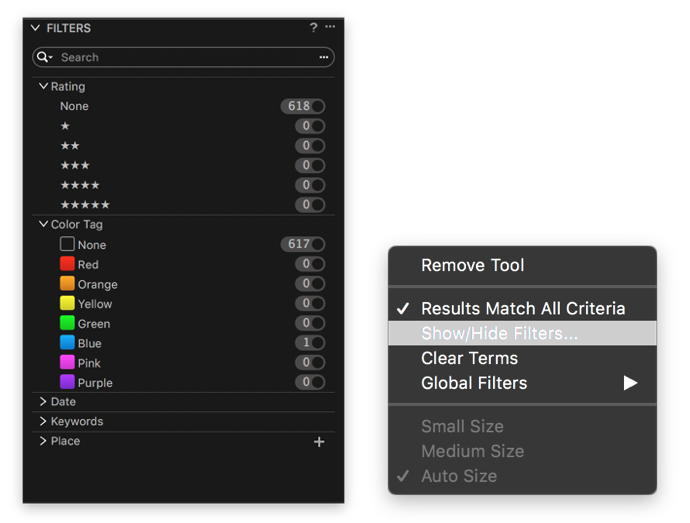Click the one-star rating row
Screen dimensions: 690x523
pos(183,126)
